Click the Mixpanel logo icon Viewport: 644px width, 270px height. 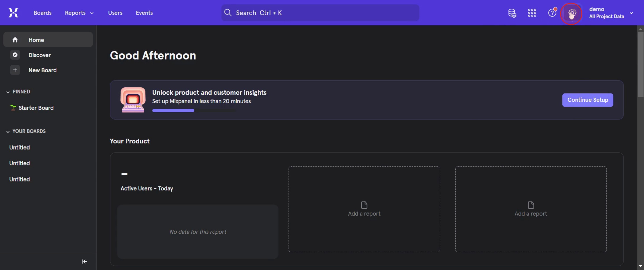(x=13, y=13)
